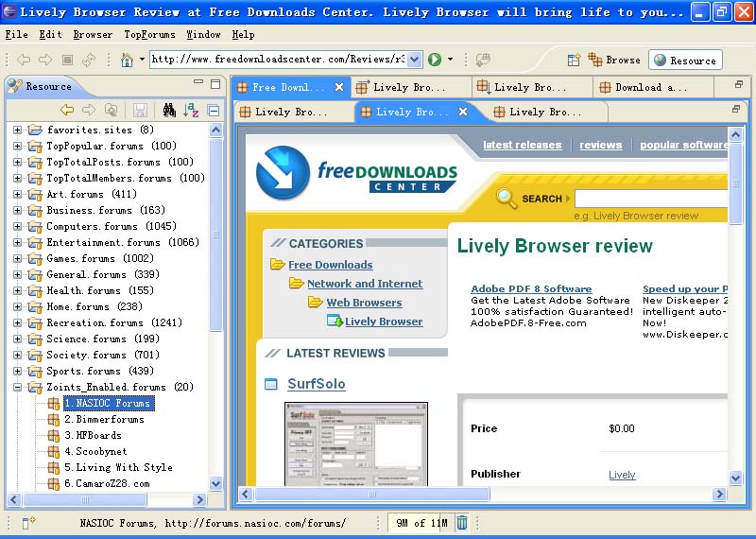Open the File menu
Image resolution: width=756 pixels, height=539 pixels.
coord(16,35)
